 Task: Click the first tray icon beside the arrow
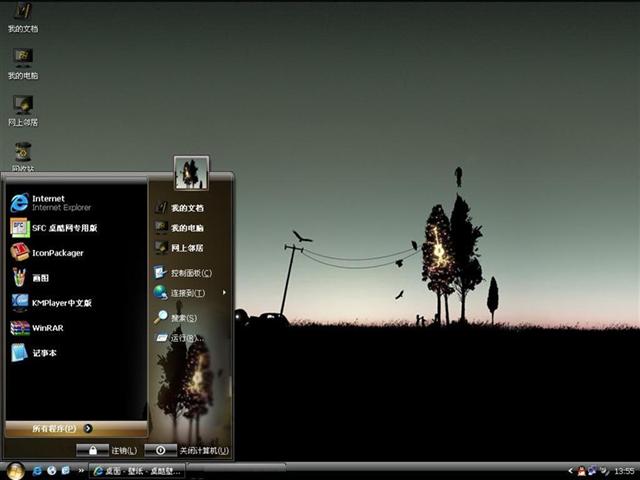click(x=581, y=471)
